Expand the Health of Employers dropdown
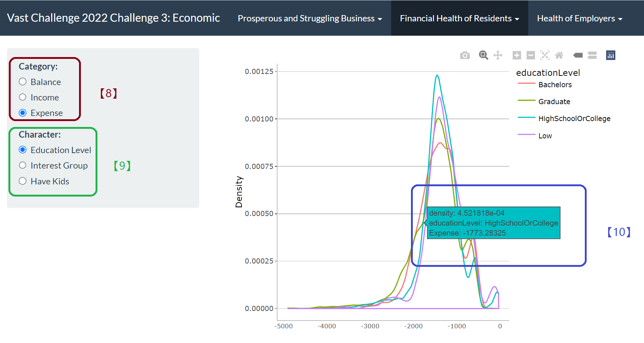This screenshot has width=644, height=343. pyautogui.click(x=579, y=18)
